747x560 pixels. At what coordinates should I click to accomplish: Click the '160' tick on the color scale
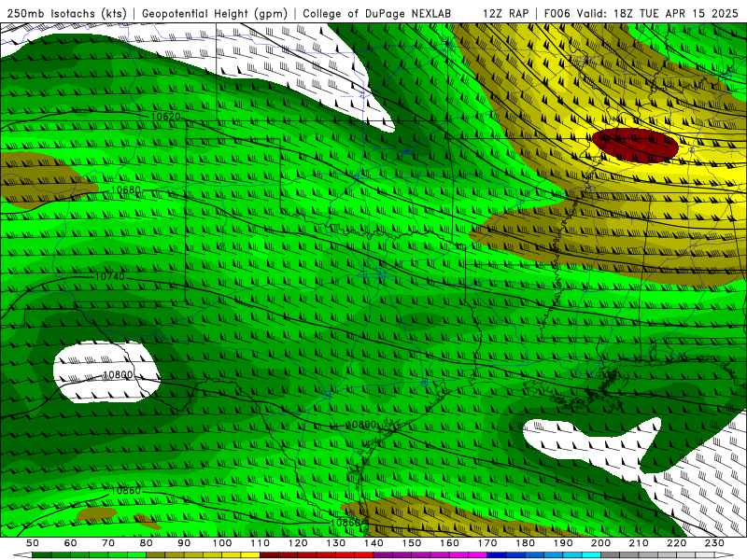[x=449, y=543]
